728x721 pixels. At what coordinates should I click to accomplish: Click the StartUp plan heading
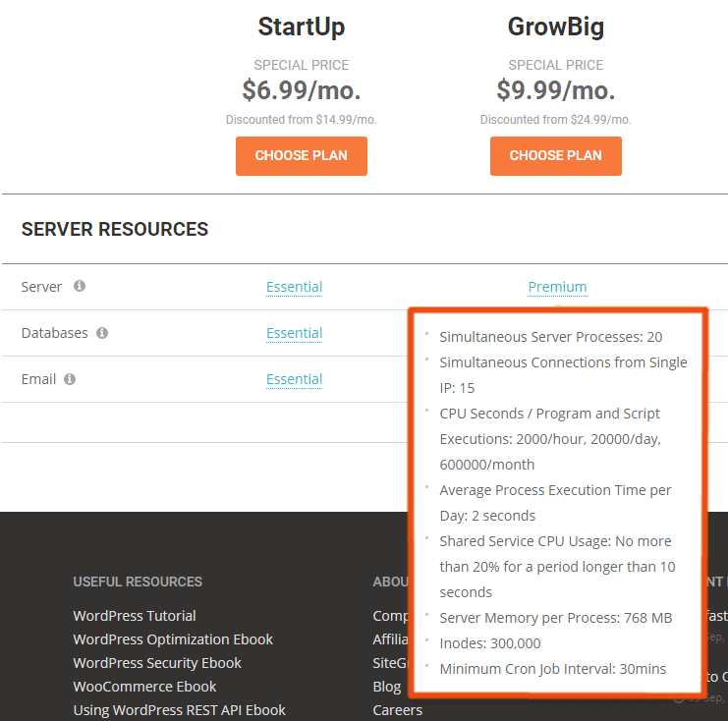pos(302,27)
